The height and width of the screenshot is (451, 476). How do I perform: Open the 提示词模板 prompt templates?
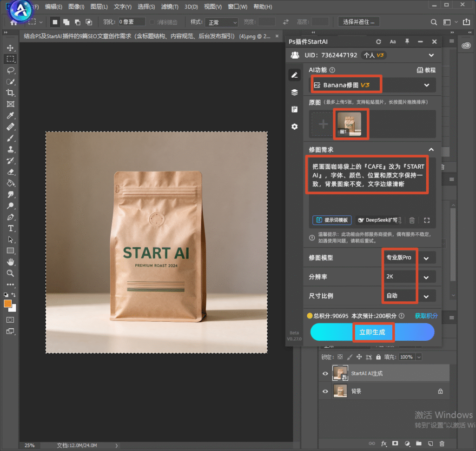pyautogui.click(x=332, y=220)
